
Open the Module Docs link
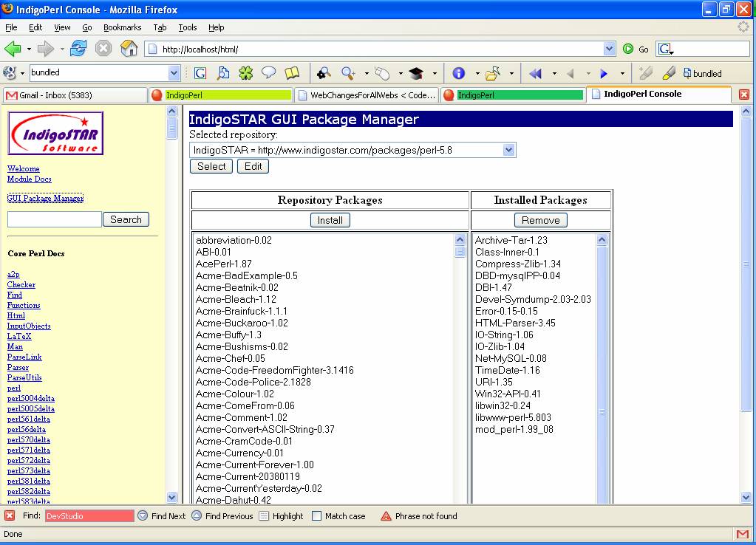[x=29, y=179]
